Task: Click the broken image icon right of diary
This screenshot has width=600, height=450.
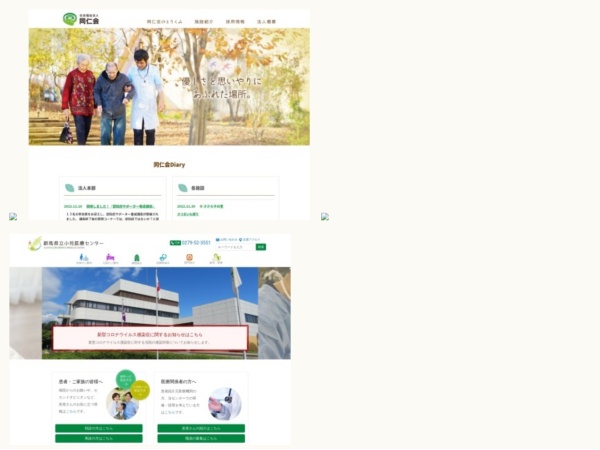Action: pos(325,217)
